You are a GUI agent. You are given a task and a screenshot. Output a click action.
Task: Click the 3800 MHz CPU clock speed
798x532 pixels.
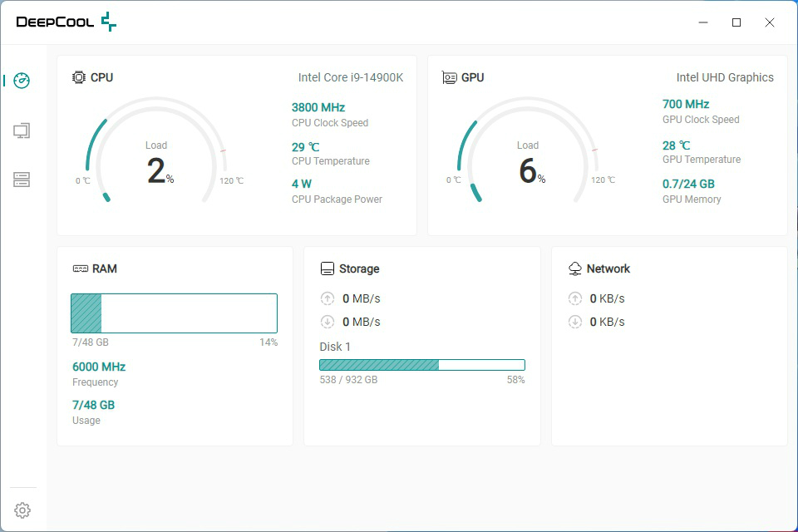coord(318,107)
